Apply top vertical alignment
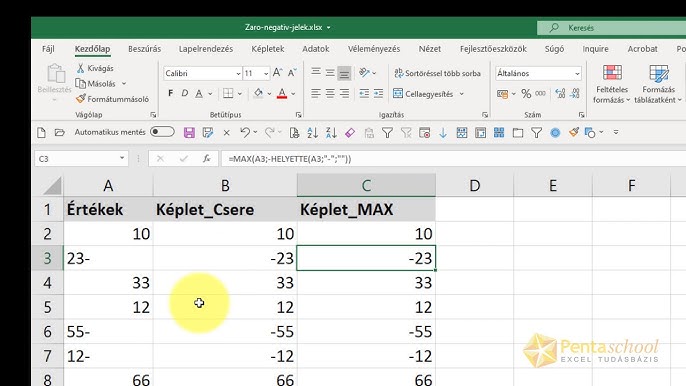The image size is (686, 386). point(316,73)
